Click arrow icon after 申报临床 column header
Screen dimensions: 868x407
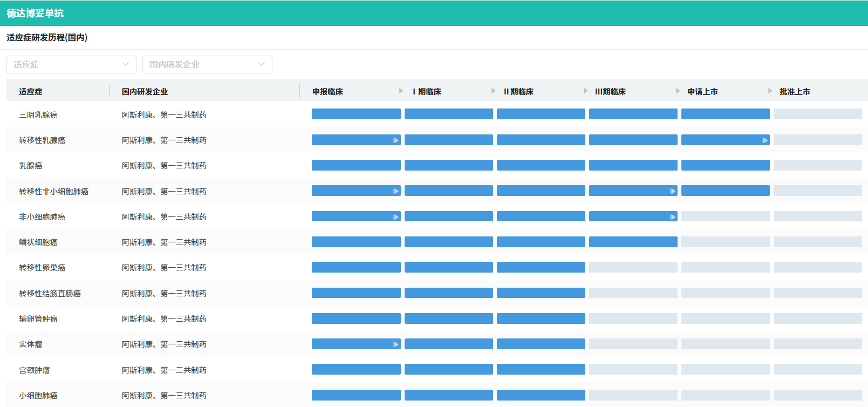tap(401, 91)
